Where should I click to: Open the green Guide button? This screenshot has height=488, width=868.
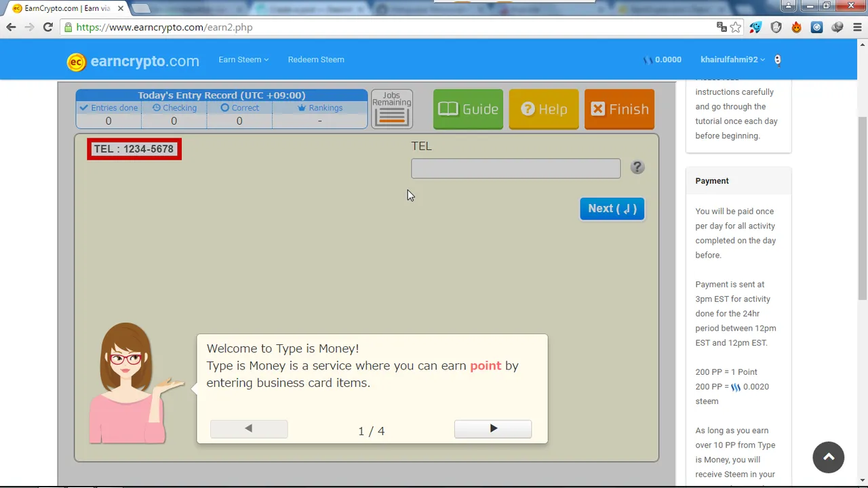coord(468,109)
